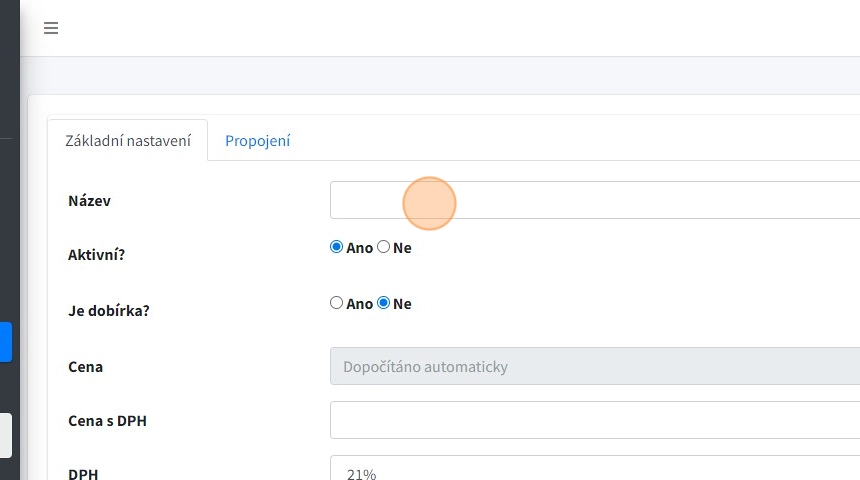Screen dimensions: 860x480
Task: Click the Název field label
Action: pos(89,201)
